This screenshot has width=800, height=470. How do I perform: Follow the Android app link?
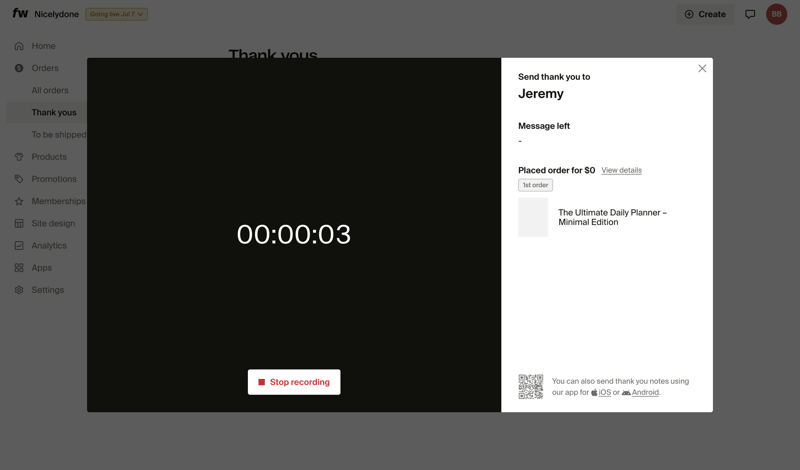[644, 393]
